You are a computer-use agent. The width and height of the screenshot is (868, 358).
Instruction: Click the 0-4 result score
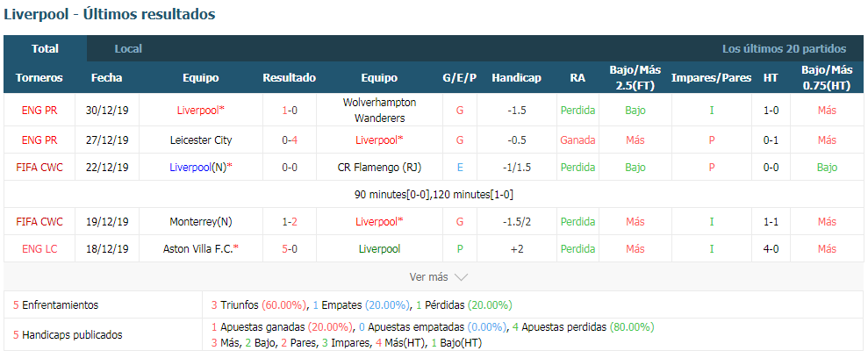click(x=290, y=140)
